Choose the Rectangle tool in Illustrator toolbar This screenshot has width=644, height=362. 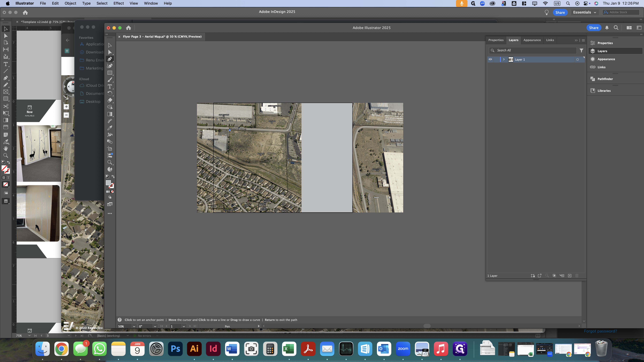pos(110,73)
